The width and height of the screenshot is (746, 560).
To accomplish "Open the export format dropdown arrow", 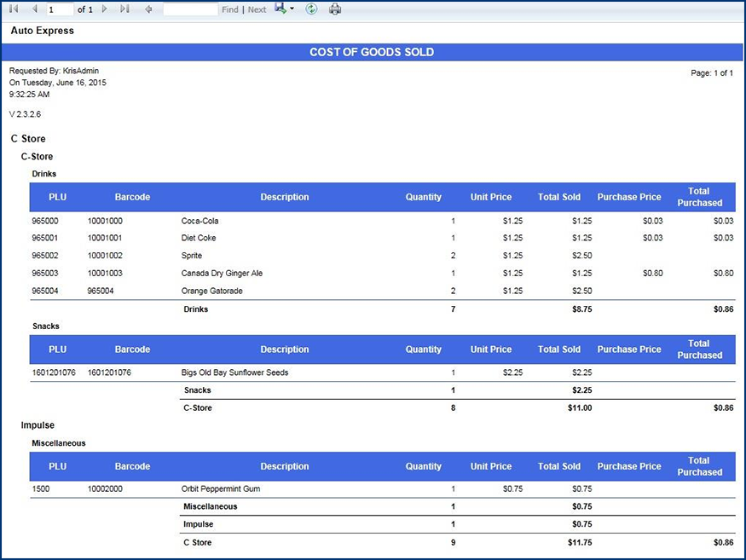I will click(x=292, y=9).
